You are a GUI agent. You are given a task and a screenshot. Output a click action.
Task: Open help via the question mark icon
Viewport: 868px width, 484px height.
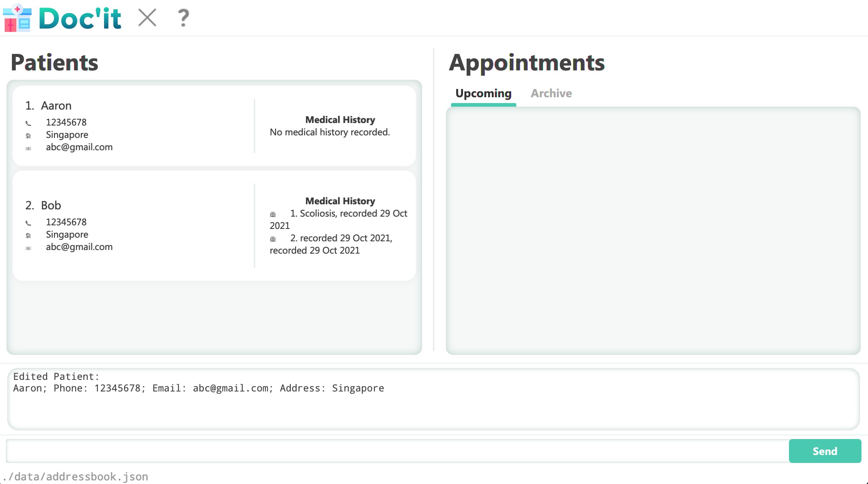click(183, 18)
